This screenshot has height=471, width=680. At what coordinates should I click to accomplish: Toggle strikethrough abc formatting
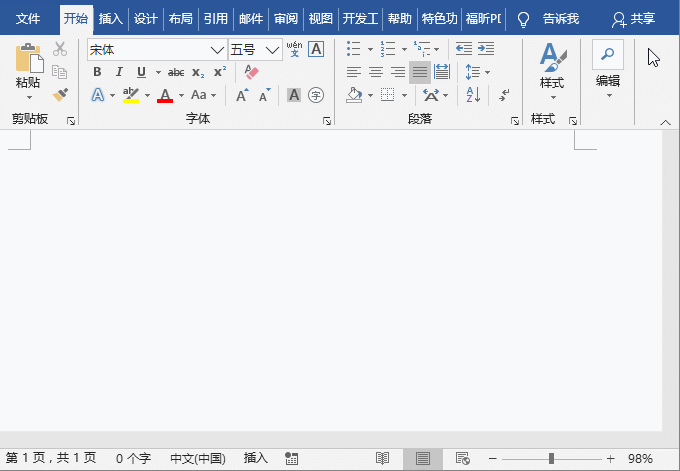176,72
